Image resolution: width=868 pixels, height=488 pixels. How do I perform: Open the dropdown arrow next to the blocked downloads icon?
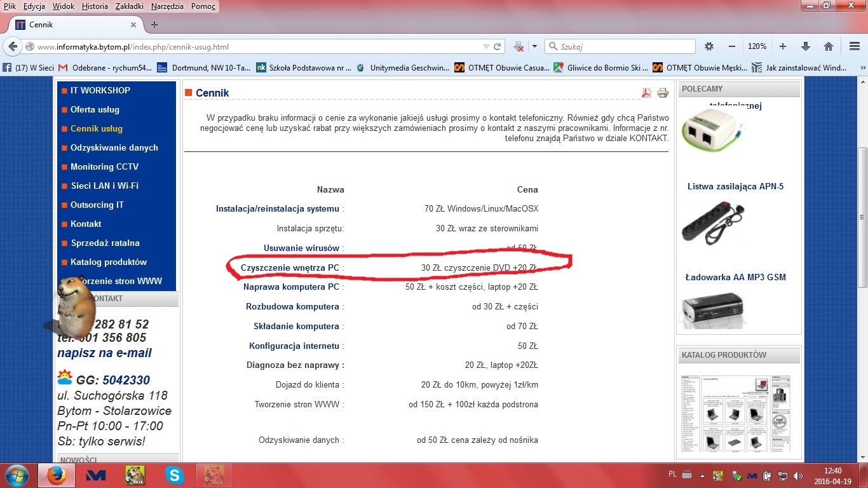[x=534, y=46]
